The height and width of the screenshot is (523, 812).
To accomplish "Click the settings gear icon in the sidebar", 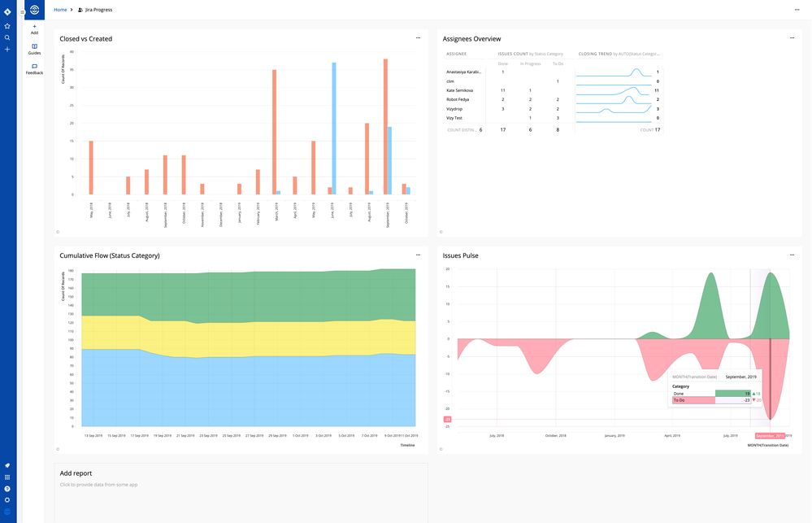I will [x=7, y=501].
